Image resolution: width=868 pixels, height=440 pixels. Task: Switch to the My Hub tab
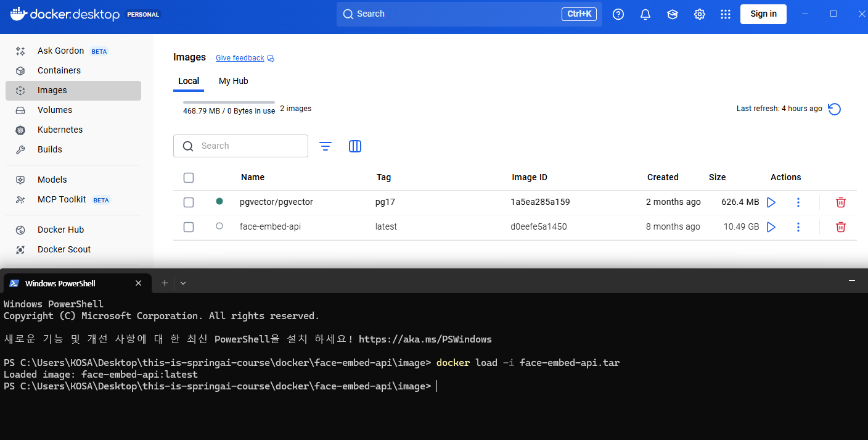pyautogui.click(x=234, y=81)
